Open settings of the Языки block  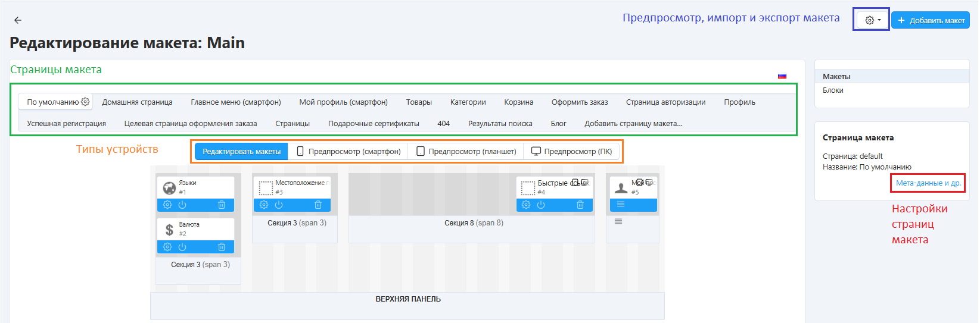[167, 205]
